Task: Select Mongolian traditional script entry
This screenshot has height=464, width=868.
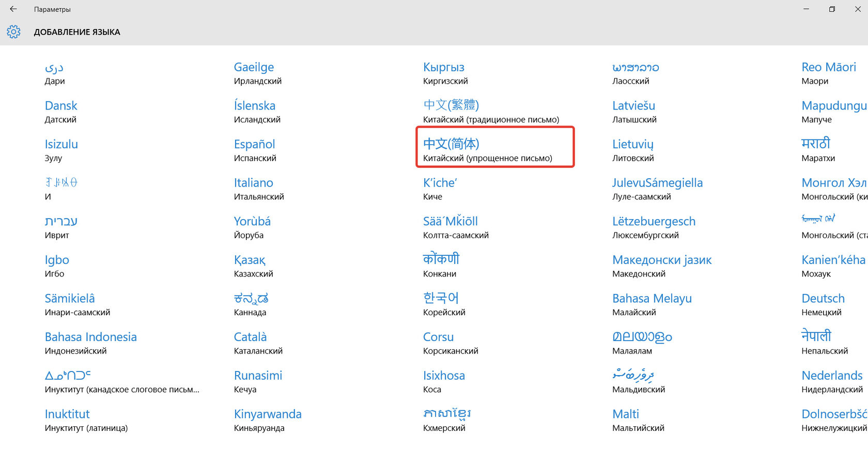Action: point(834,228)
